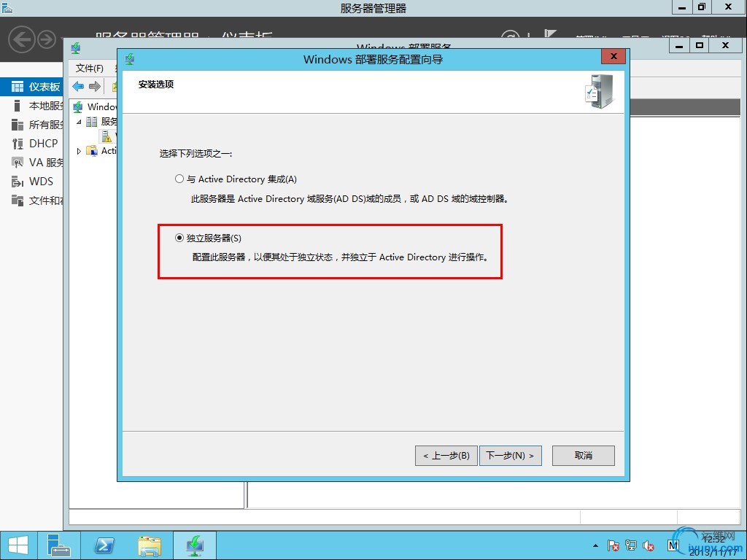Click the muted speaker tray icon
The image size is (747, 560).
[649, 545]
